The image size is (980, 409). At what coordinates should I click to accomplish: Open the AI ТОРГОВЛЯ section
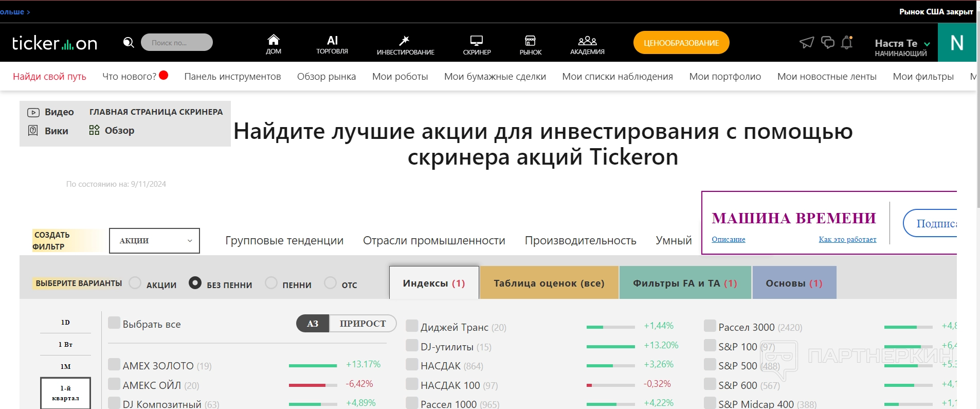tap(332, 44)
